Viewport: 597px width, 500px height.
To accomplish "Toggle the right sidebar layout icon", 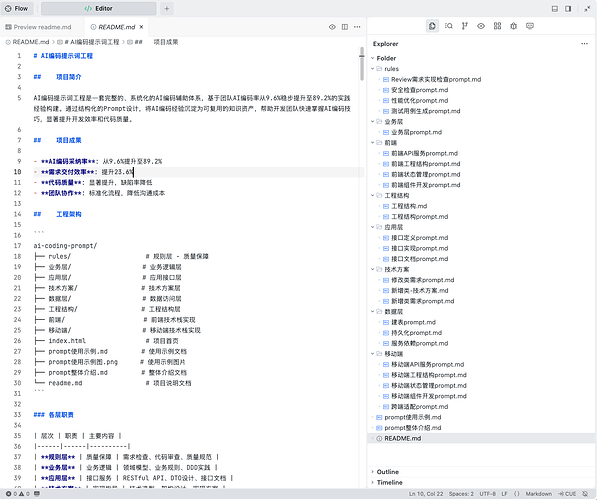I will tap(568, 8).
